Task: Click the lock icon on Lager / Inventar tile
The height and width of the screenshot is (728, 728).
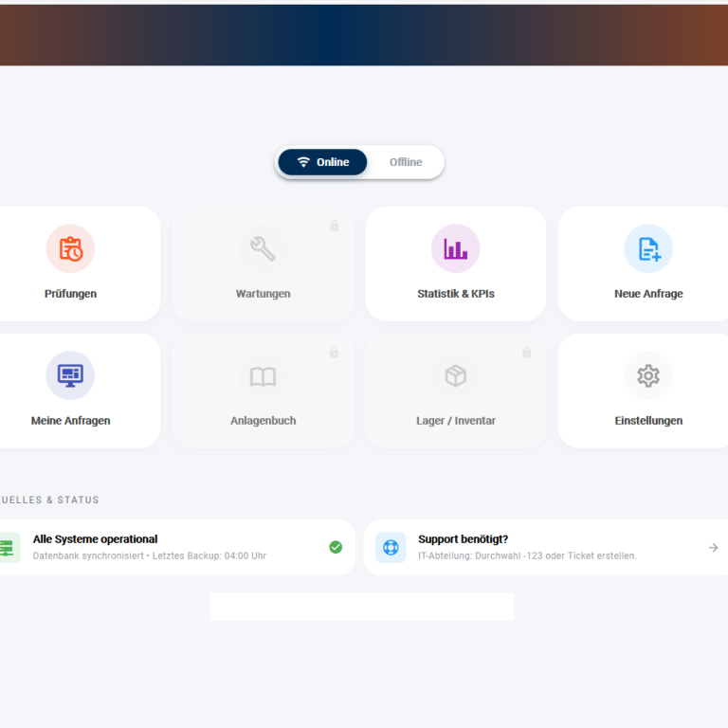Action: pyautogui.click(x=527, y=353)
